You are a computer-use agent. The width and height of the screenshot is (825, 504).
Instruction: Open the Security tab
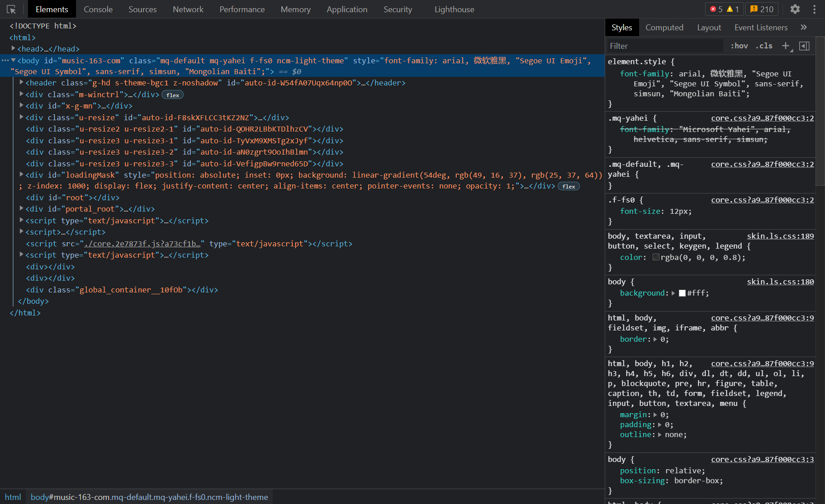click(398, 9)
